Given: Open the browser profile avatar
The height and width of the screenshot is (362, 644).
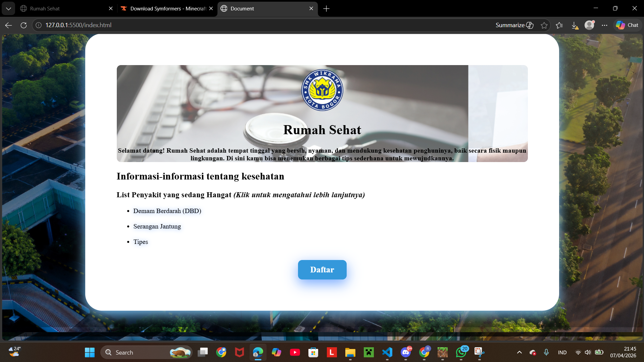Looking at the screenshot, I should coord(589,25).
